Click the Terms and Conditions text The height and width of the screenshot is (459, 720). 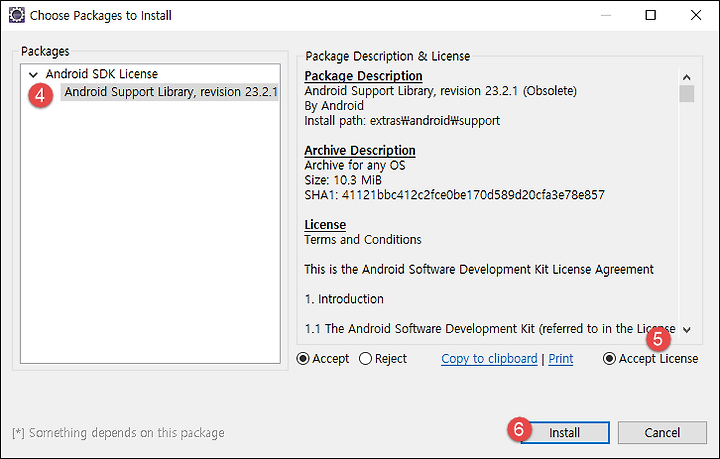point(363,240)
